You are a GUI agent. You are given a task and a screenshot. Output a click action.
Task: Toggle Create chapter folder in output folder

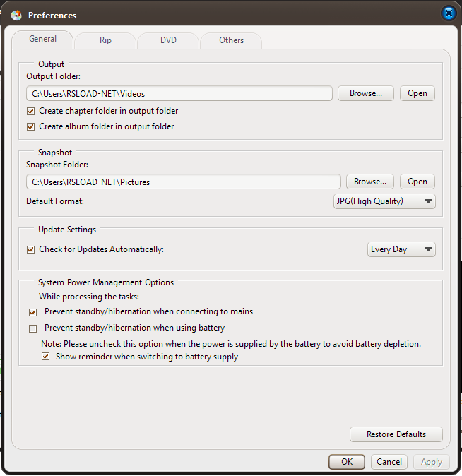pyautogui.click(x=30, y=111)
